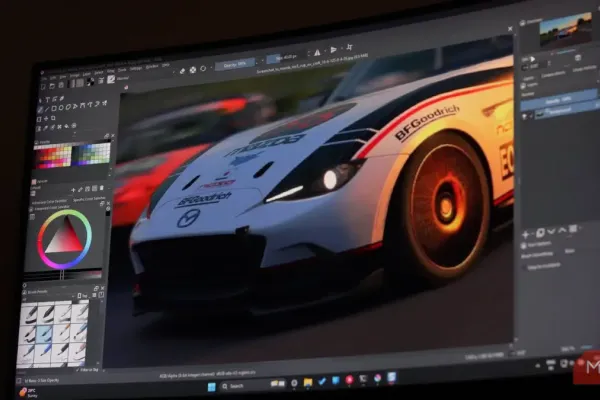Toggle preserve alpha in top toolbar
This screenshot has height=400, width=600.
193,70
